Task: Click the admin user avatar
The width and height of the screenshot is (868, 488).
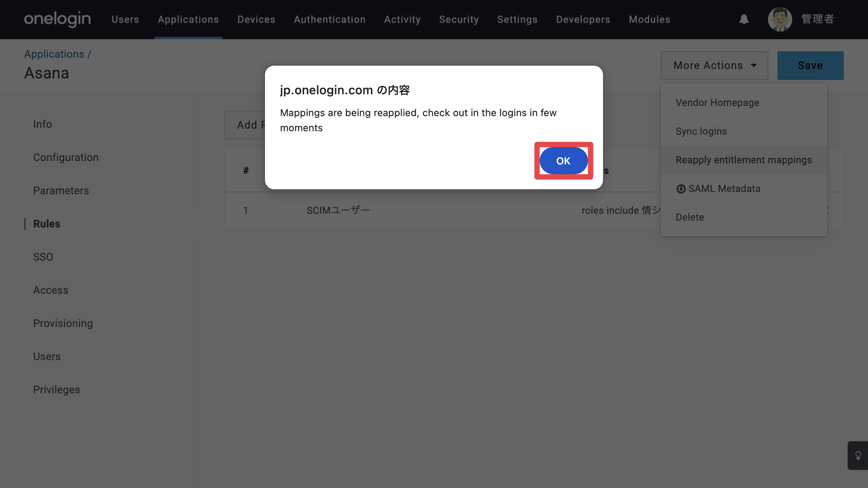Action: (780, 19)
